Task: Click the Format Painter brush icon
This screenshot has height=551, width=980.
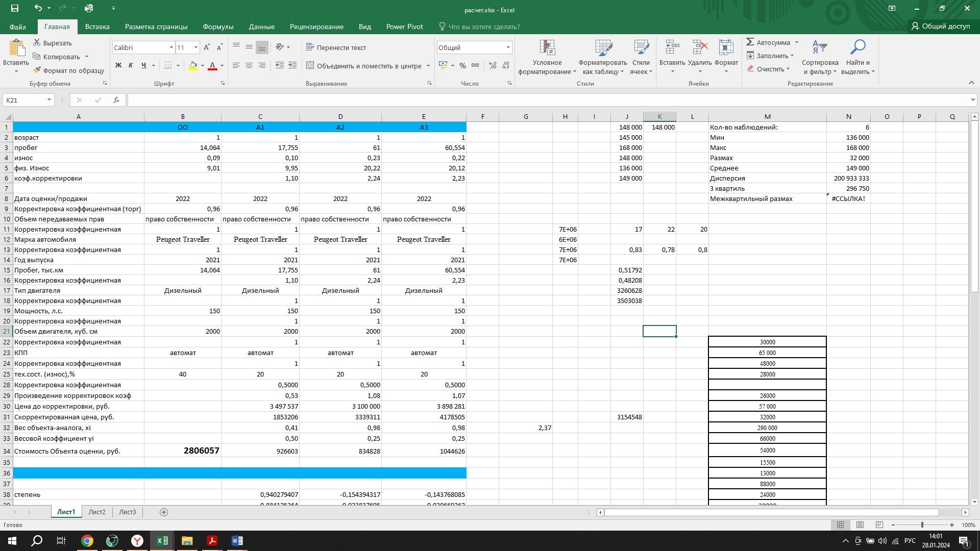Action: point(37,70)
